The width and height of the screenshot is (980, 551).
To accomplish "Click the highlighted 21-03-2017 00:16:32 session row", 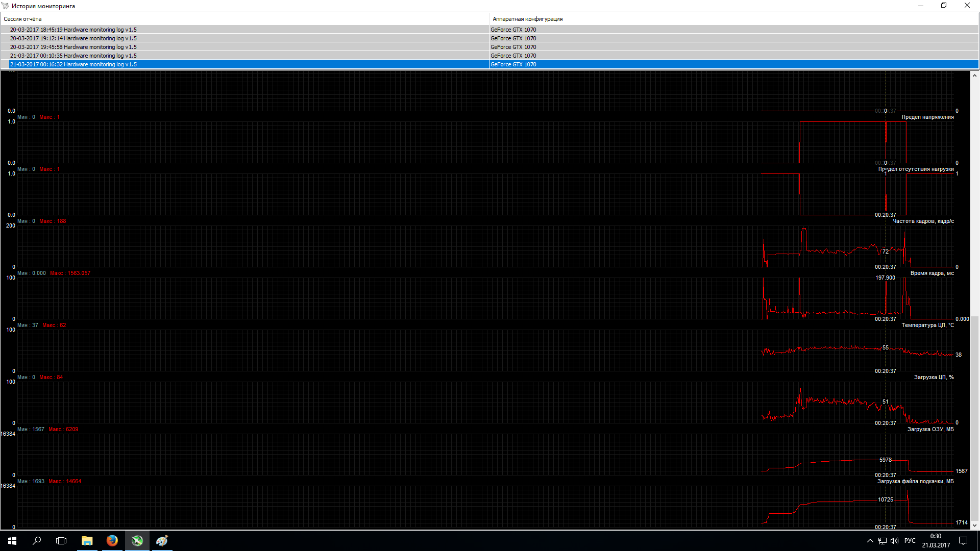I will pos(73,64).
